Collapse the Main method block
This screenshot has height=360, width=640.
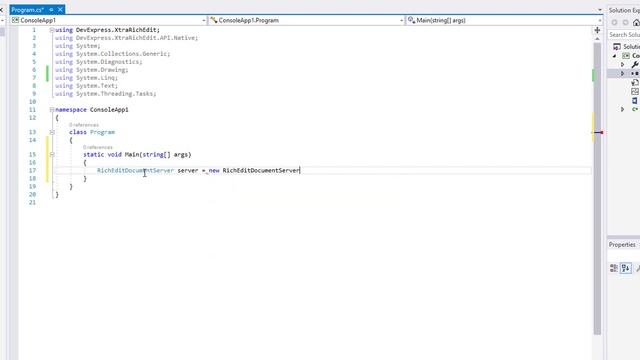52,155
